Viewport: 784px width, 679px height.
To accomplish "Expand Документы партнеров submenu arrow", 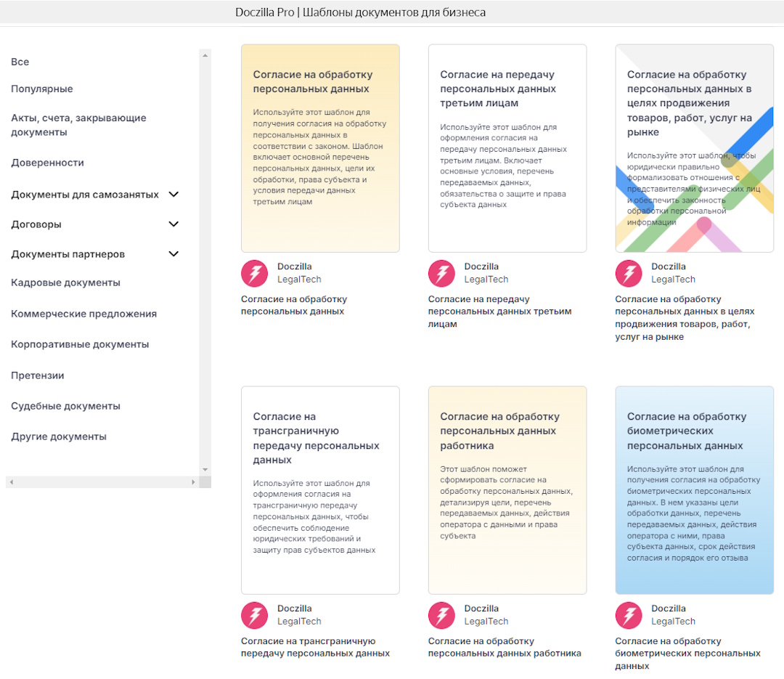I will [173, 254].
